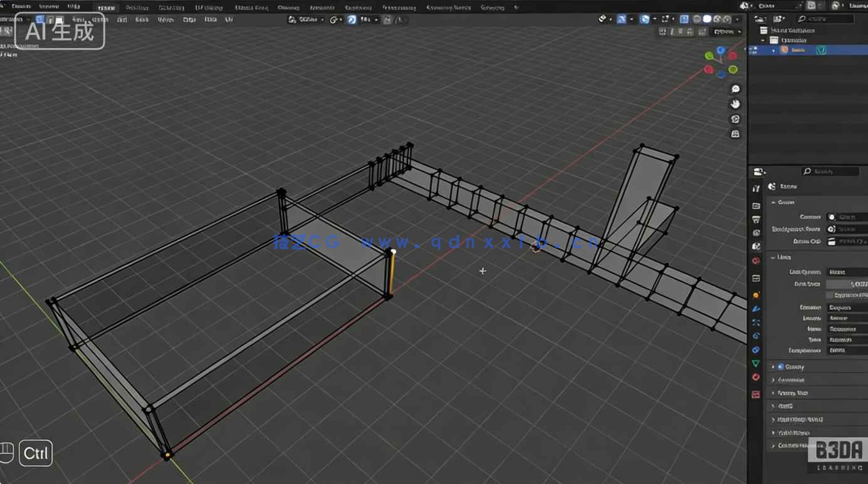The width and height of the screenshot is (868, 484).
Task: Enable the Gravity checkbox in Scene properties
Action: (x=780, y=367)
